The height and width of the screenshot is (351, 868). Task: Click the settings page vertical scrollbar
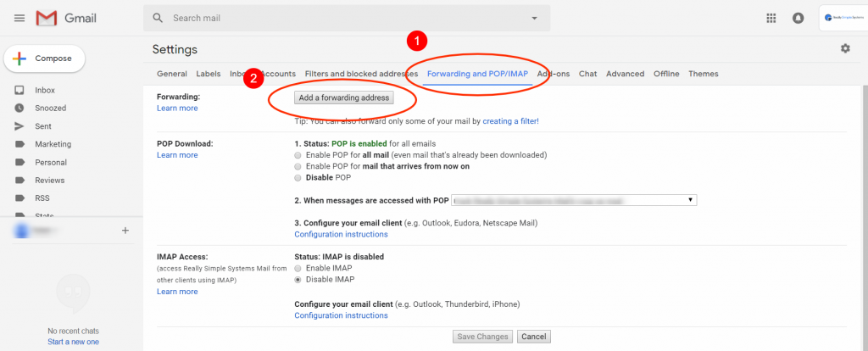tap(864, 217)
